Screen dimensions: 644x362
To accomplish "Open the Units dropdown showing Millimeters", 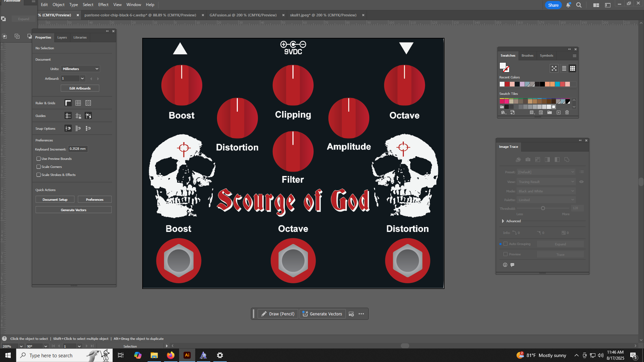I will [80, 69].
